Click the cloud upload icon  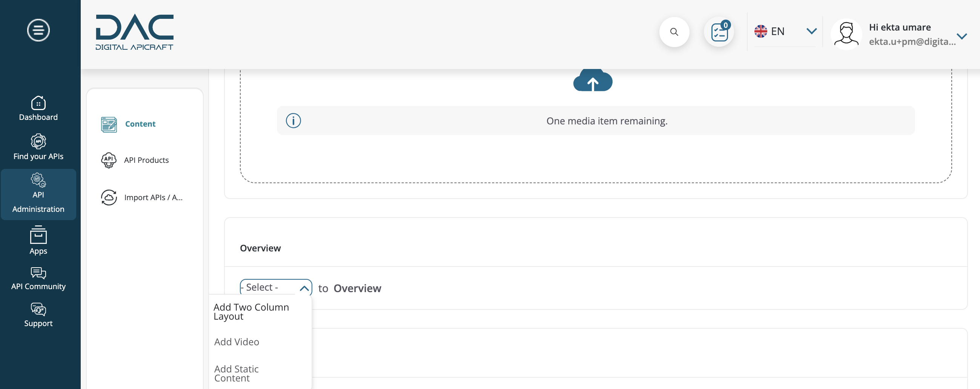592,80
